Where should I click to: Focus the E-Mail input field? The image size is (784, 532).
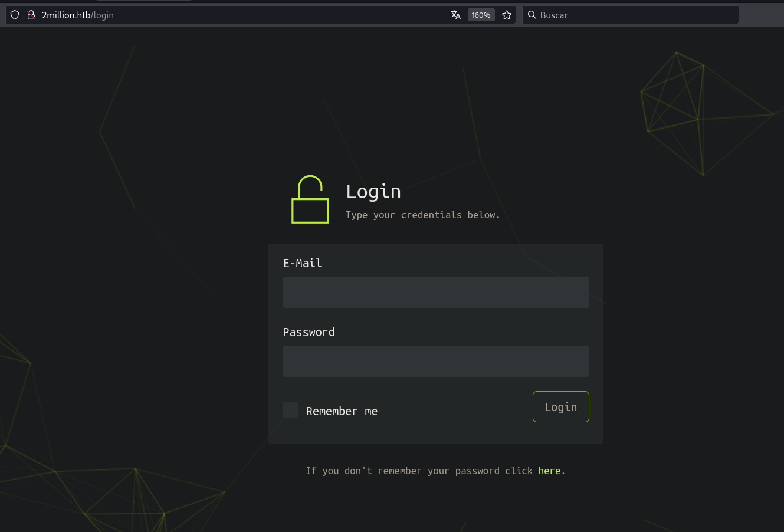coord(435,293)
